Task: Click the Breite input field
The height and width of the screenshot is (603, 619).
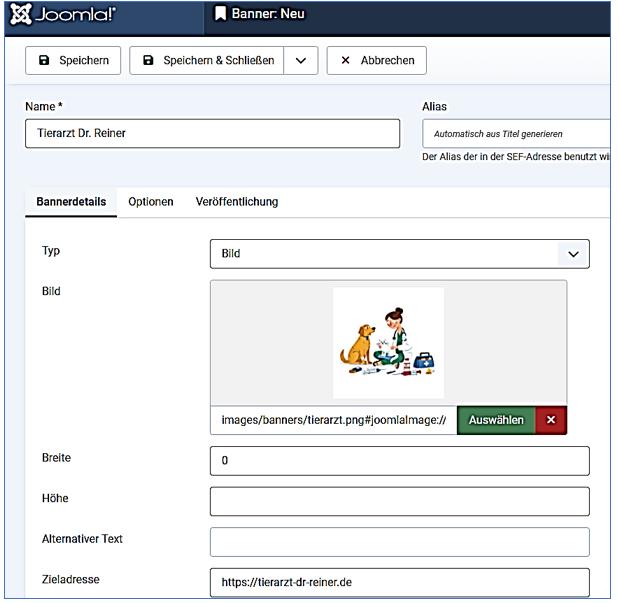Action: pos(399,461)
